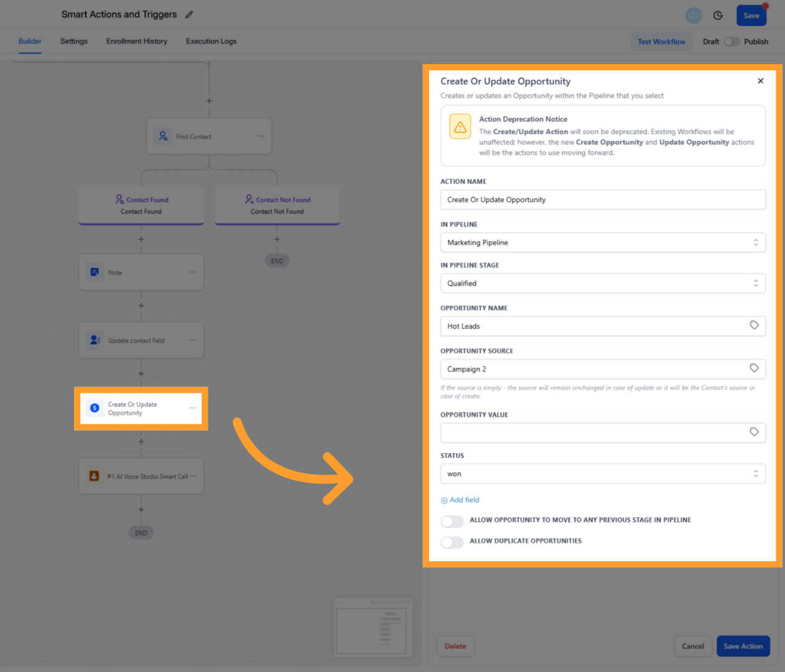Image resolution: width=785 pixels, height=672 pixels.
Task: Open the Status dropdown showing won
Action: click(x=603, y=474)
